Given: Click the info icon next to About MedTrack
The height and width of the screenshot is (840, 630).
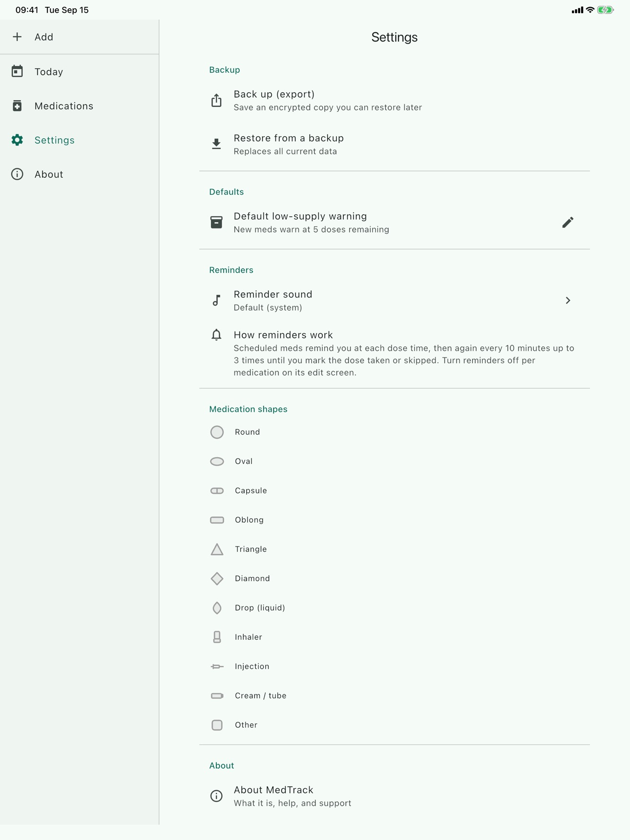Looking at the screenshot, I should 216,796.
